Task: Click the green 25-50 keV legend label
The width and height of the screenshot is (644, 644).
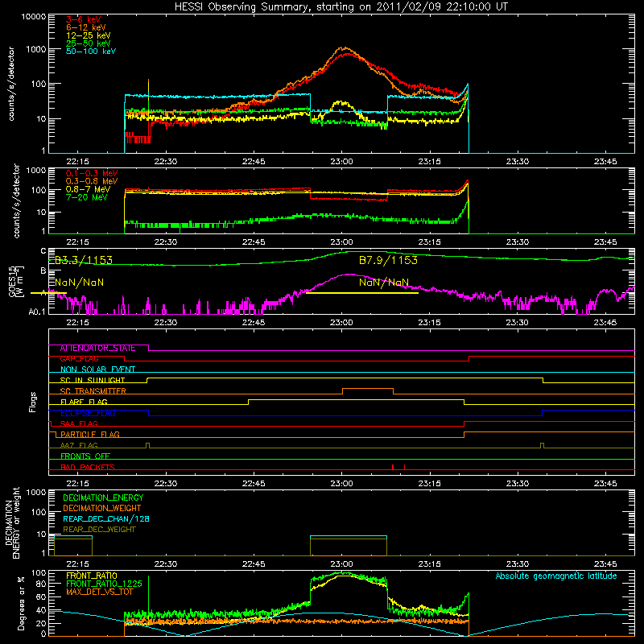Action: click(x=89, y=43)
